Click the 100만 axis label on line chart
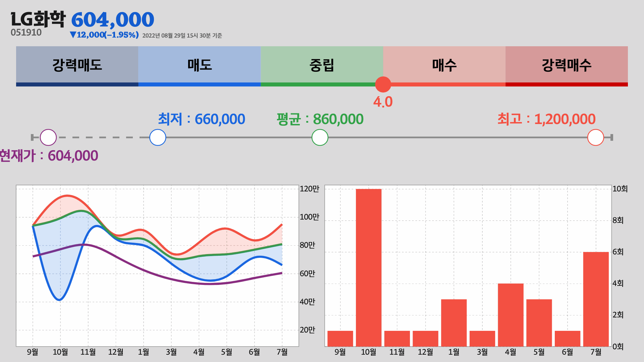644x362 pixels. click(310, 217)
